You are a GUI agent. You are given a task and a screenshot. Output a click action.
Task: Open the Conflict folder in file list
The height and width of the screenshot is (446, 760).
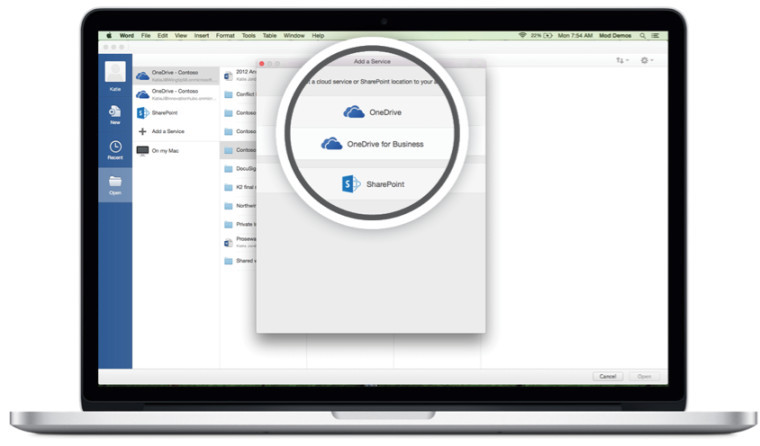click(239, 95)
